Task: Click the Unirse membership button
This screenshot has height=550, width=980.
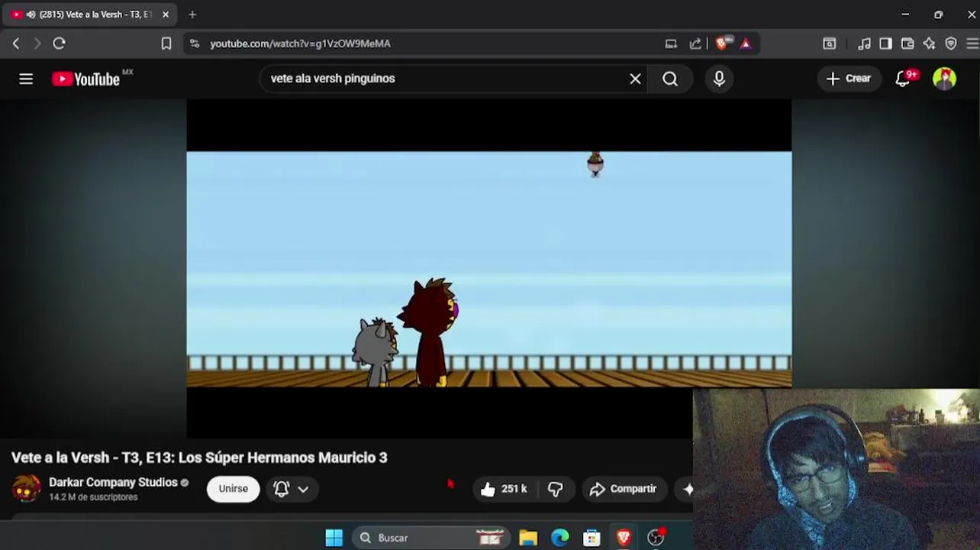Action: (x=233, y=489)
